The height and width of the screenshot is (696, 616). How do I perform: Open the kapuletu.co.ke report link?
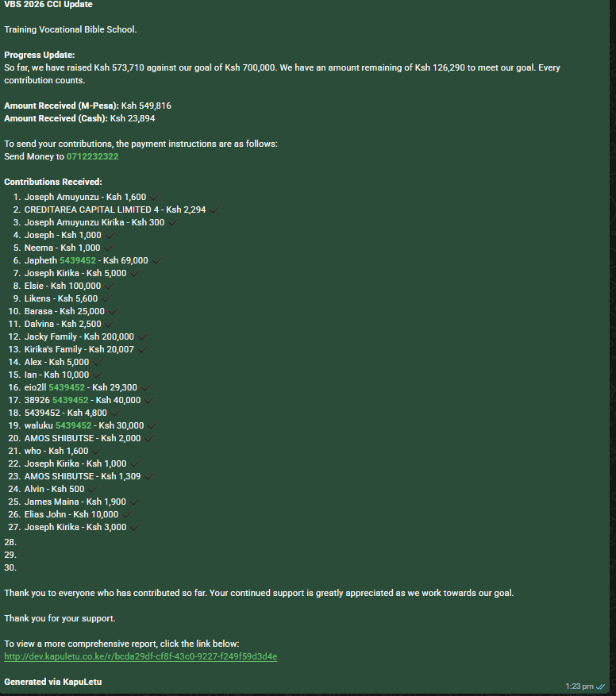coord(141,656)
